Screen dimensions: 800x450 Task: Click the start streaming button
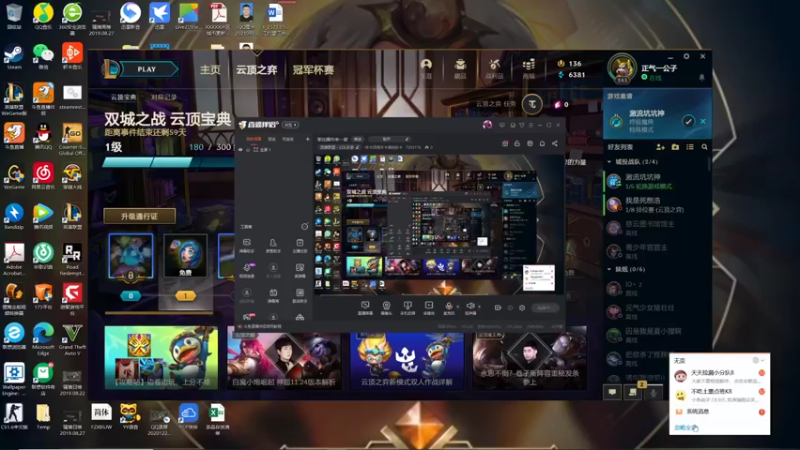(544, 308)
